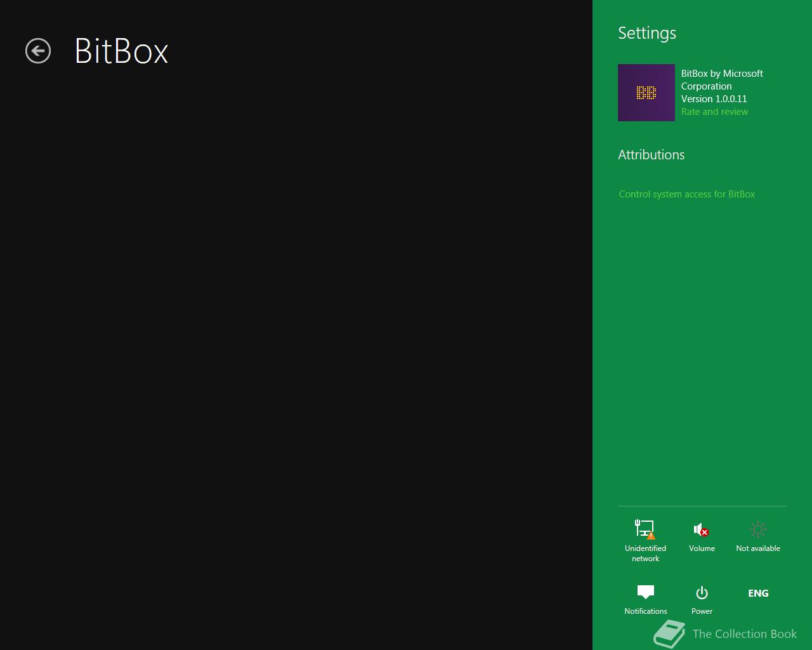The width and height of the screenshot is (812, 650).
Task: Click the back arrow next to BitBox
Action: click(38, 51)
